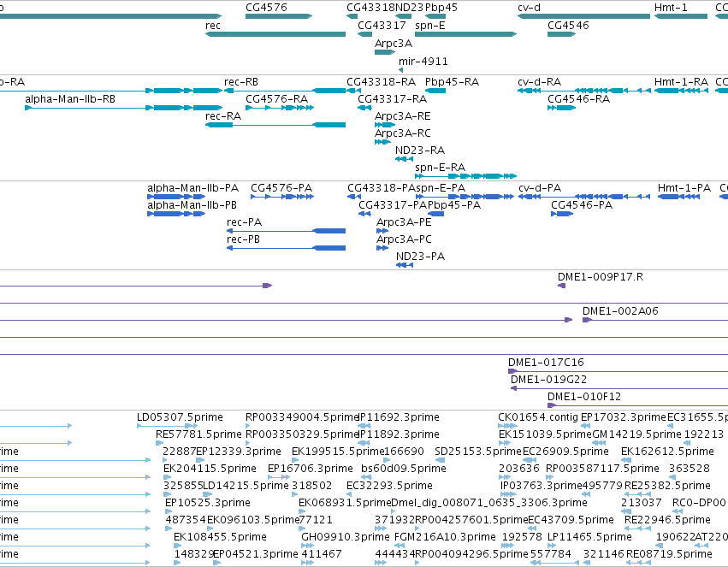Screen dimensions: 728x567
Task: Click the CG4546 gene label
Action: pyautogui.click(x=568, y=26)
